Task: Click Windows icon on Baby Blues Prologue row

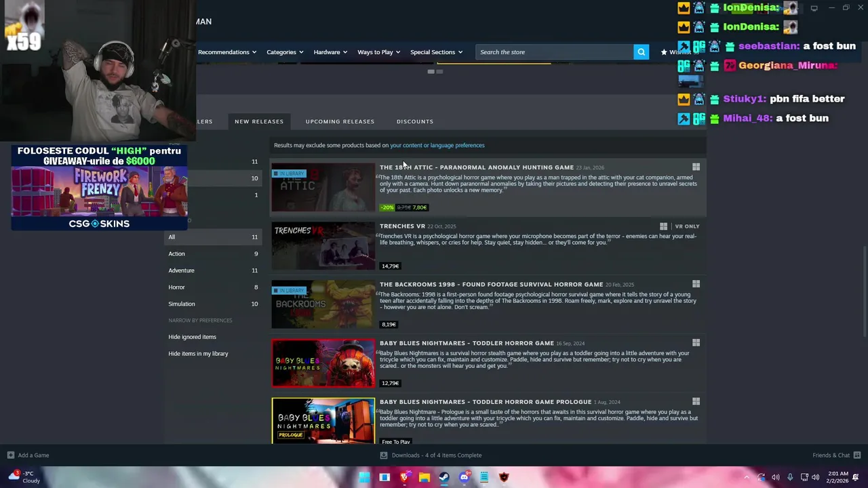Action: 696,401
